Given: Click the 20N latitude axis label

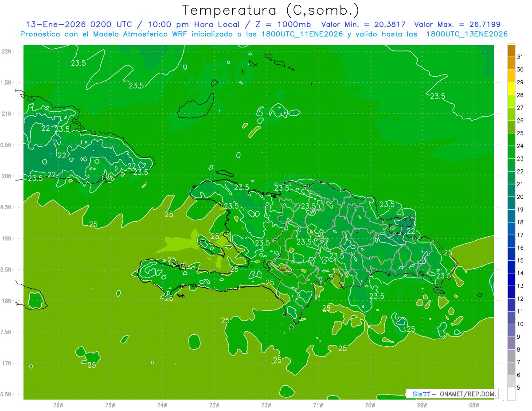Looking at the screenshot, I should coord(6,176).
